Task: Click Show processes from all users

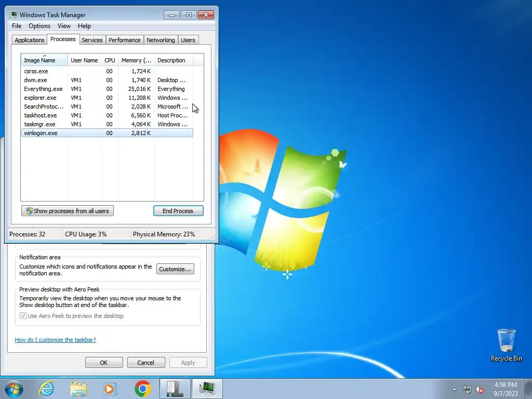Action: coord(68,211)
